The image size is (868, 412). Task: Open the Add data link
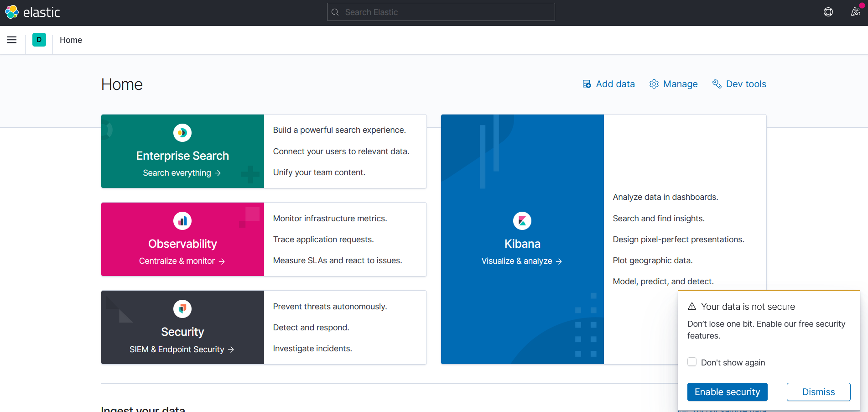(x=609, y=84)
